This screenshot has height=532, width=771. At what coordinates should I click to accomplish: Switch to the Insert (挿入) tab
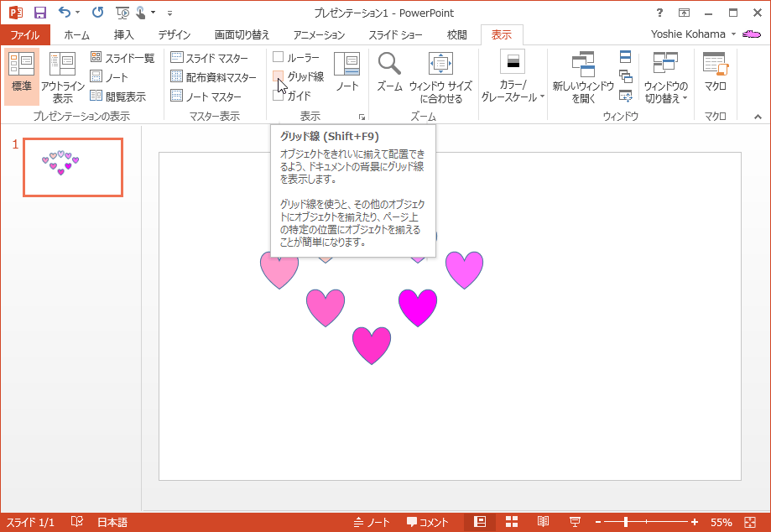point(123,35)
